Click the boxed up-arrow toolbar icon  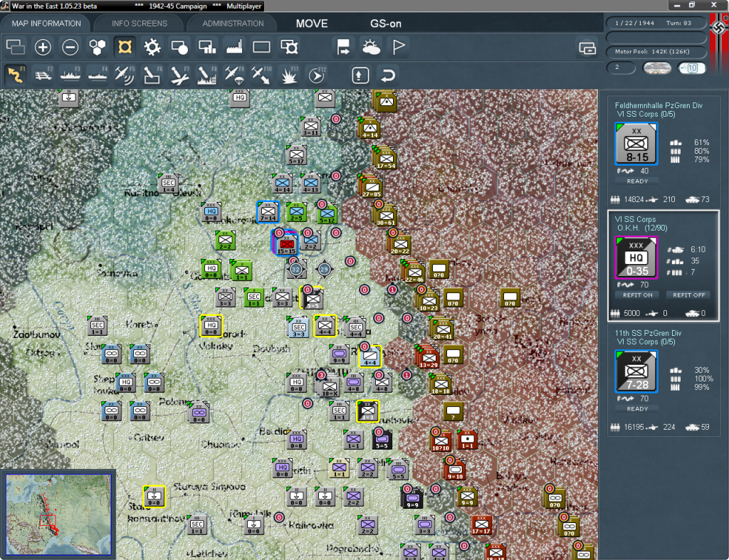pyautogui.click(x=360, y=75)
